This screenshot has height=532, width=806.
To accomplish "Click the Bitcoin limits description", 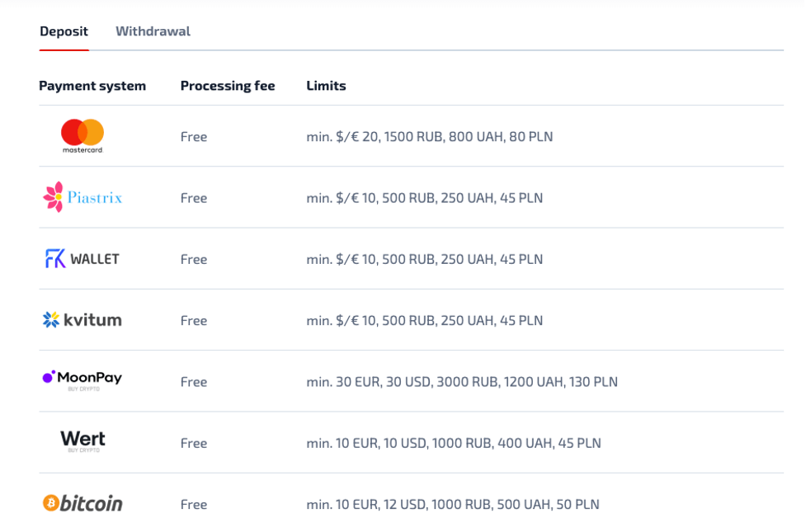I will click(452, 504).
